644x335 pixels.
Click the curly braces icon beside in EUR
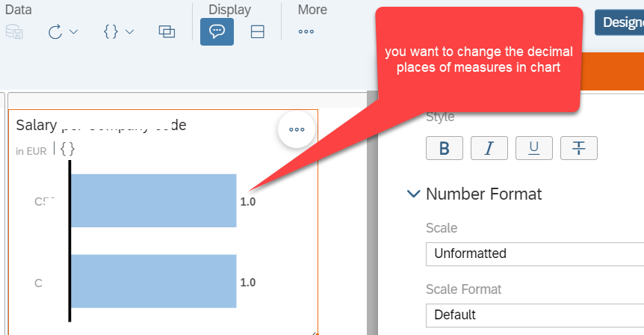[x=68, y=149]
